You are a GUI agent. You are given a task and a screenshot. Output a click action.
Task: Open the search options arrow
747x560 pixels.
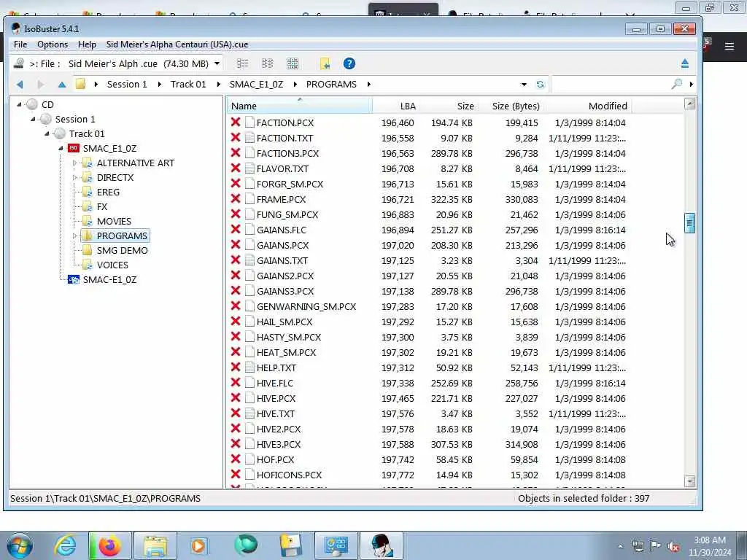coord(691,85)
